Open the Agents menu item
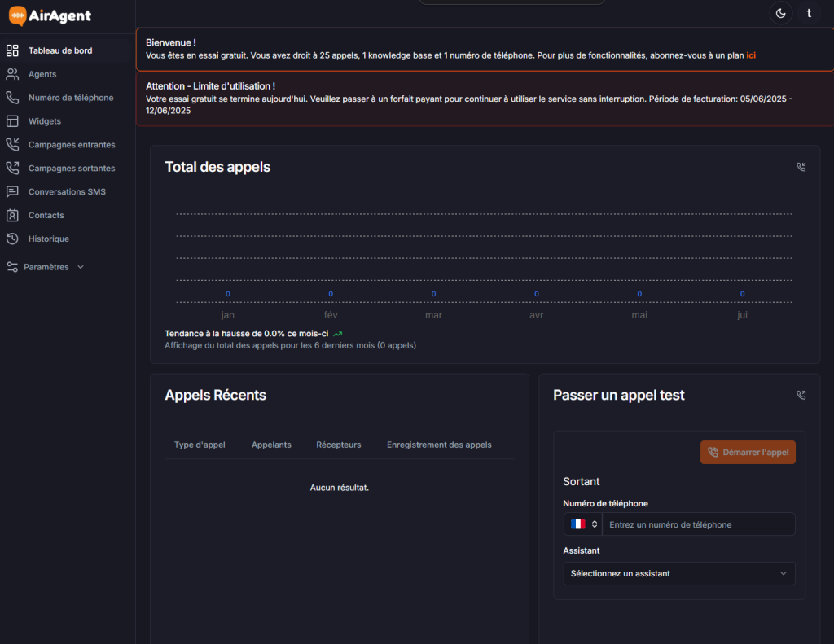Viewport: 834px width, 644px height. [x=42, y=74]
